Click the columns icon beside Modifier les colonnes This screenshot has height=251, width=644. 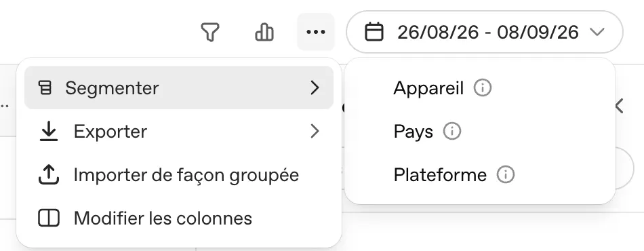[x=48, y=218]
